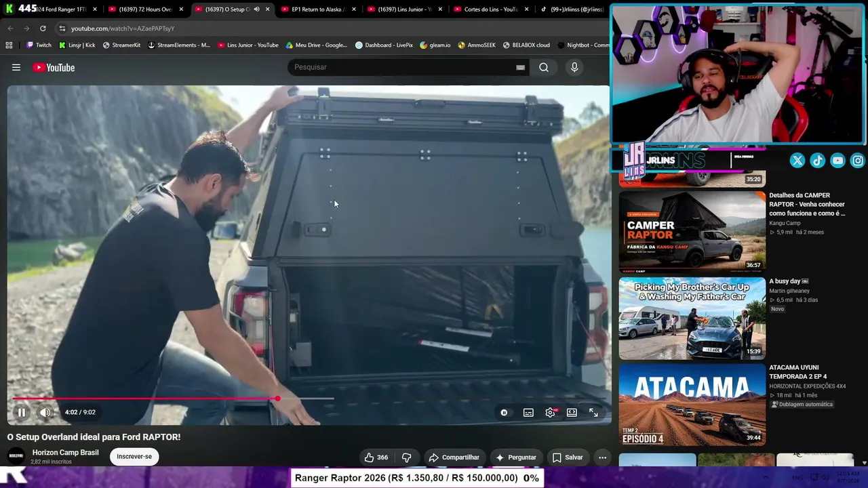Image resolution: width=868 pixels, height=488 pixels.
Task: Open the Picking My Brother's Car Up thumbnail
Action: tap(692, 318)
